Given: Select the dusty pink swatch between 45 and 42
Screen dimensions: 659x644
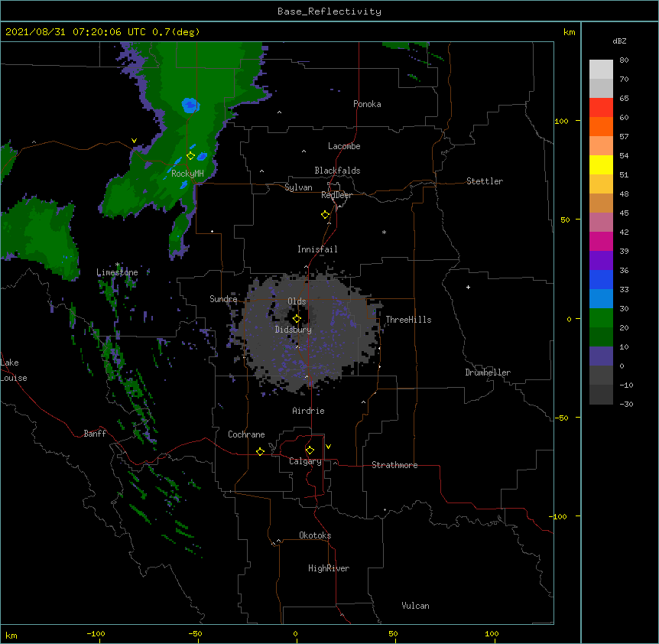Looking at the screenshot, I should (601, 223).
